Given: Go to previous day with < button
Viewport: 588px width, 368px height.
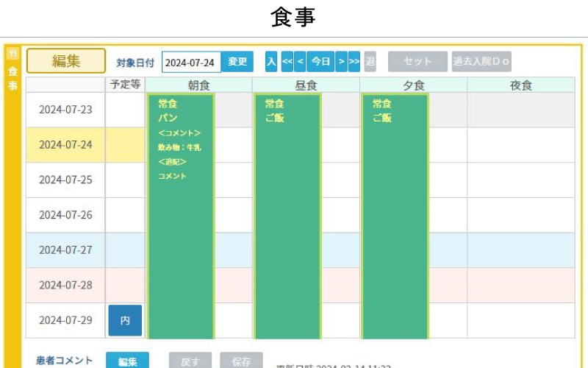Looking at the screenshot, I should pyautogui.click(x=300, y=62).
